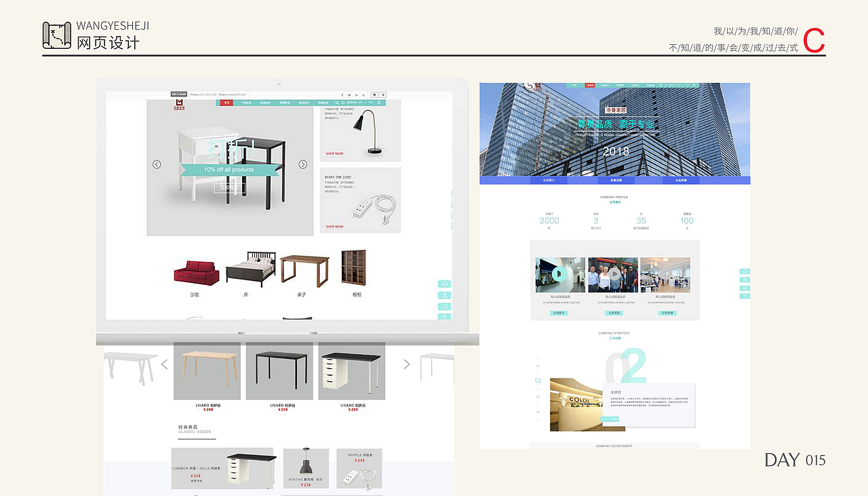868x496 pixels.
Task: Click the 100 statistic number
Action: click(687, 221)
